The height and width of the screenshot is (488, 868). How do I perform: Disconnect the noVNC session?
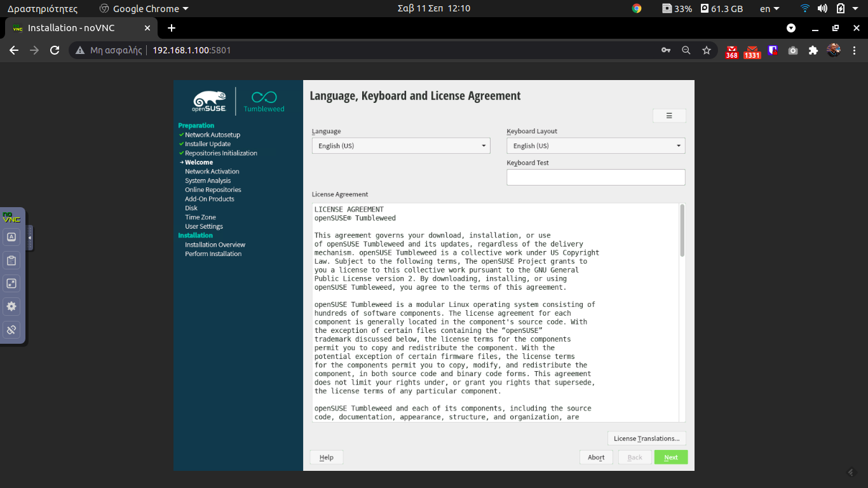(11, 330)
